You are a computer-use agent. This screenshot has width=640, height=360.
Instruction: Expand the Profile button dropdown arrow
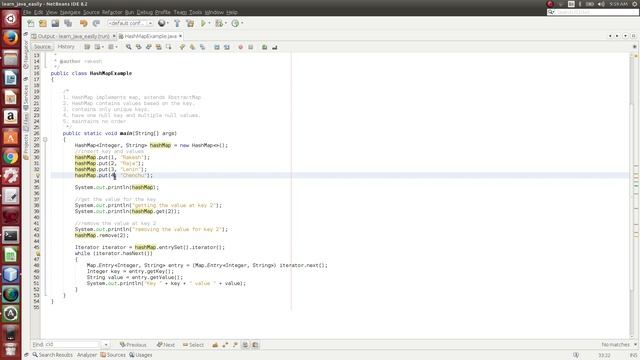point(242,23)
